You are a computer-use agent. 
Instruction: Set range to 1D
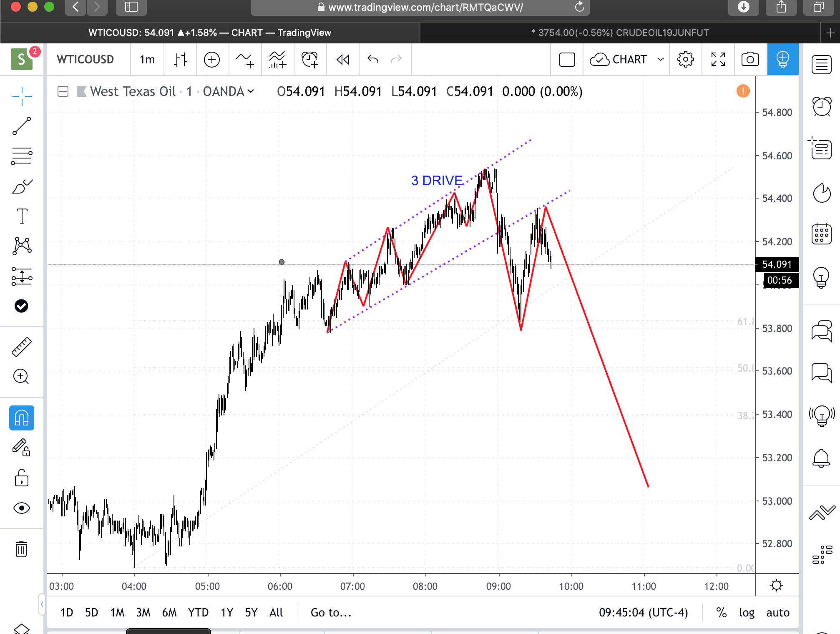tap(67, 612)
